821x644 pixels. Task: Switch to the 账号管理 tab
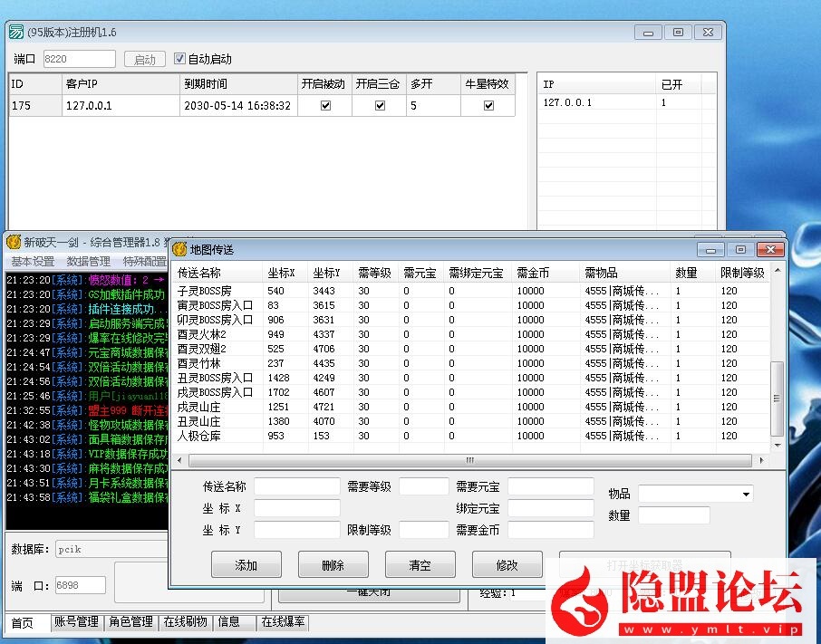click(76, 622)
